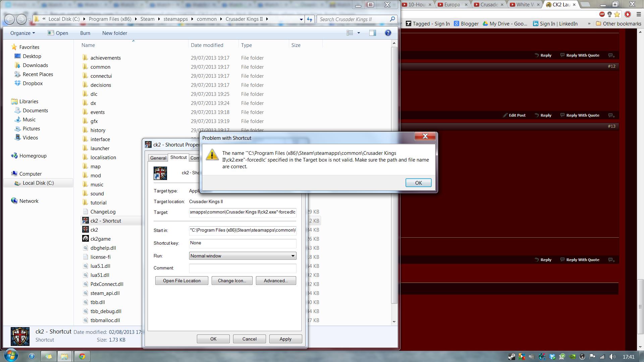The width and height of the screenshot is (644, 362).
Task: Click the Change Icon button
Action: pos(232,281)
